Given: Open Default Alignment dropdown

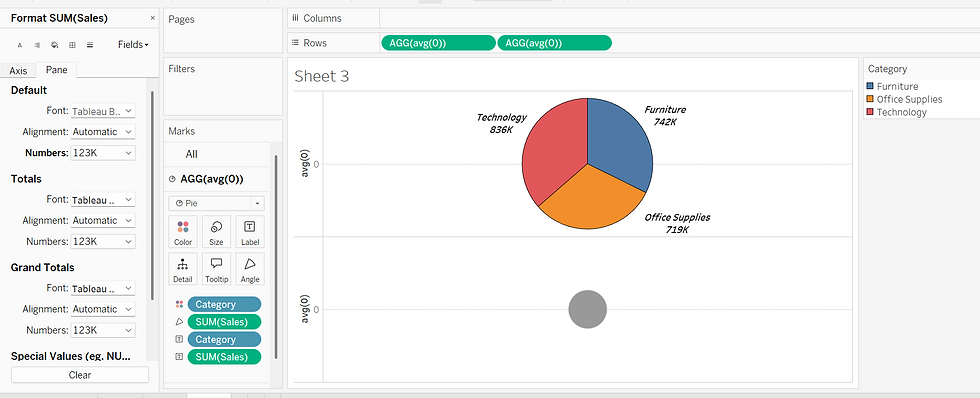Looking at the screenshot, I should (103, 132).
